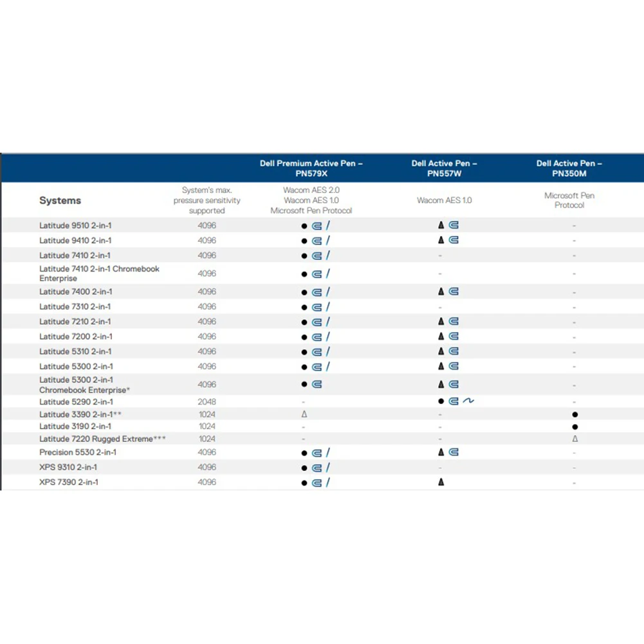Click the 'Dell Premium Active Pen – PN579X' column header

coord(311,169)
